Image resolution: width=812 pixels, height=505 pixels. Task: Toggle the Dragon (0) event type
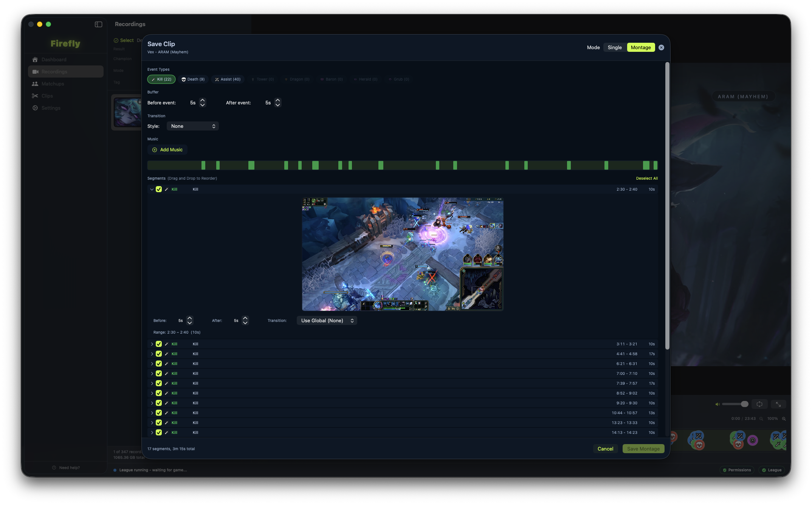coord(297,79)
